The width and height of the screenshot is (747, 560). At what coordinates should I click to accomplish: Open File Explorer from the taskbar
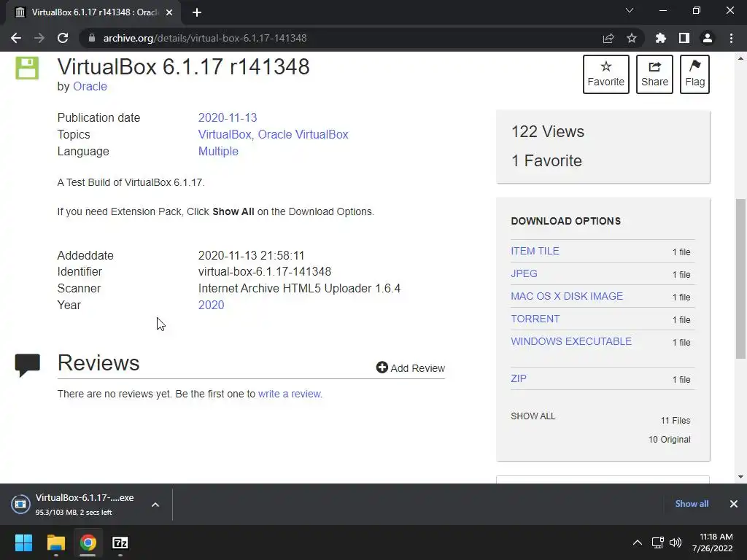[55, 542]
